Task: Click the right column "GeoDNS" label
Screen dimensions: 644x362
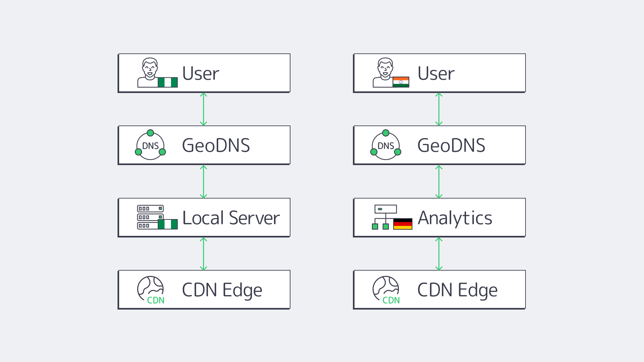Action: pyautogui.click(x=451, y=145)
